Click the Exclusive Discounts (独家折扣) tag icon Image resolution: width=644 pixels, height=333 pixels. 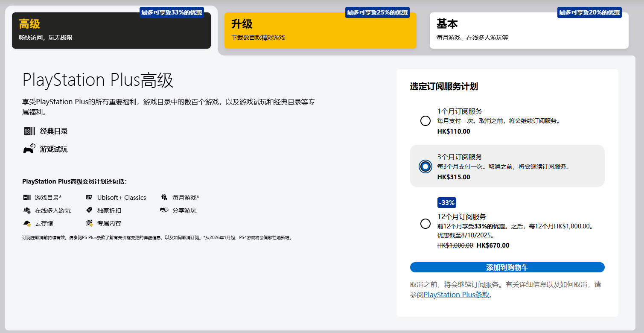point(89,210)
